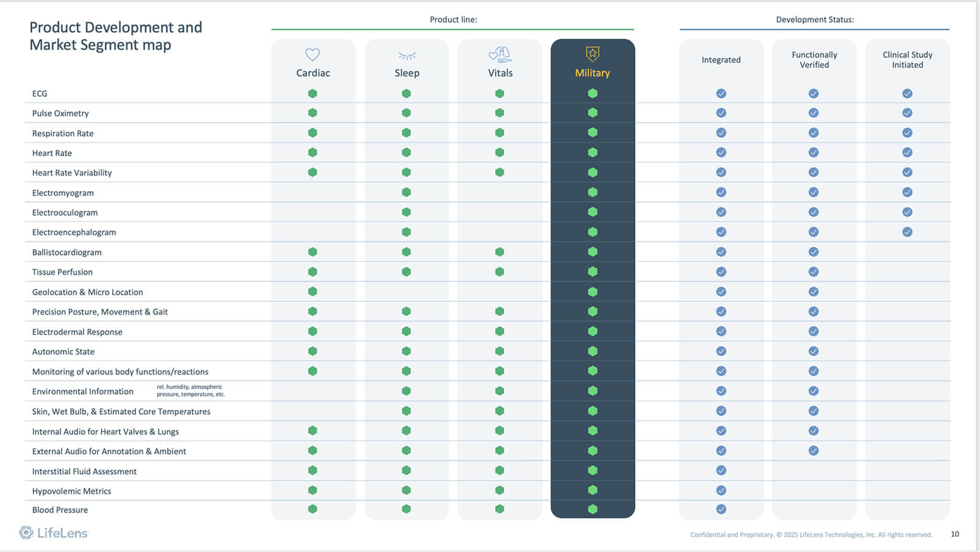Click Sleep hexagon for Electromyogram row
The image size is (980, 552).
point(406,192)
